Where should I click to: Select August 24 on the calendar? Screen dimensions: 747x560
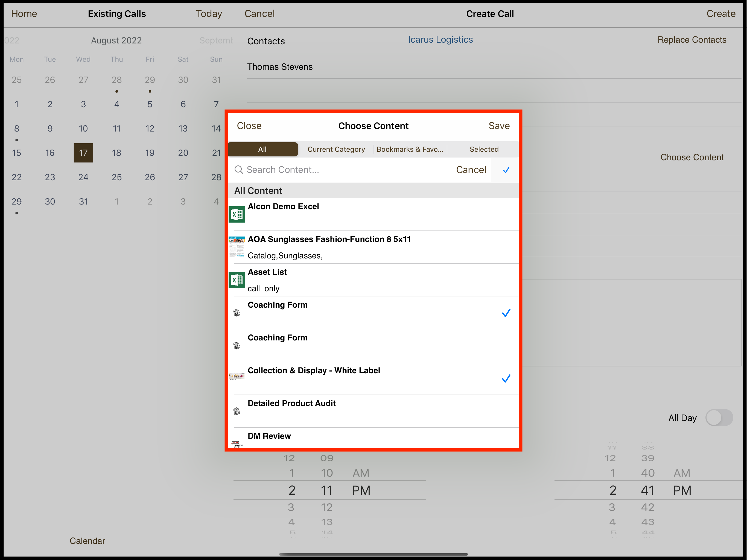point(83,177)
